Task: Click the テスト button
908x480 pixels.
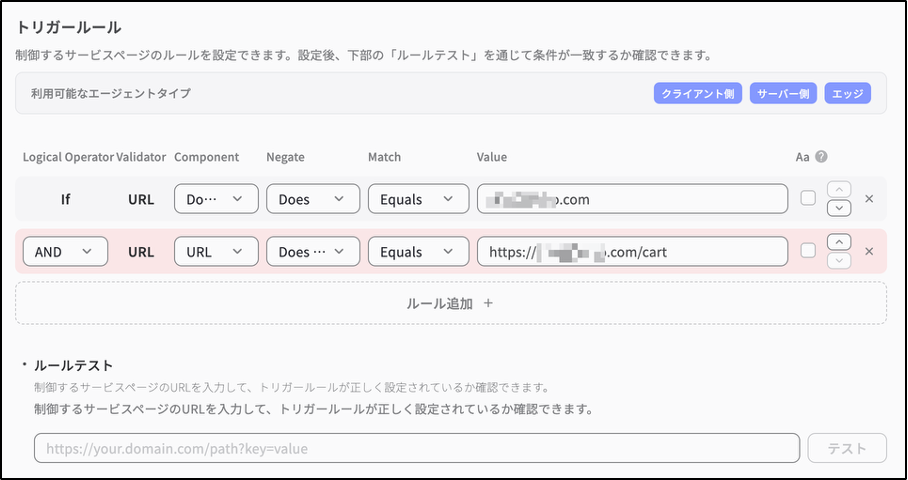Action: coord(847,448)
